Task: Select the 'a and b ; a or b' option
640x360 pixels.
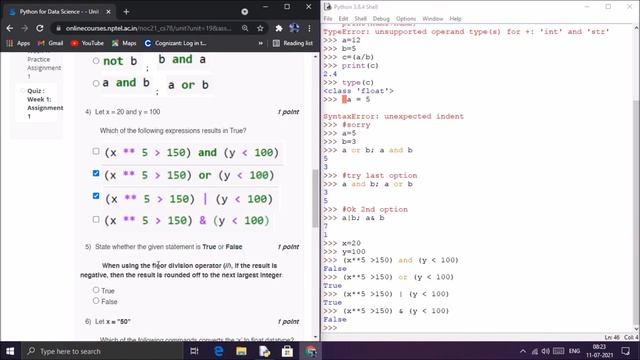Action: [x=96, y=83]
